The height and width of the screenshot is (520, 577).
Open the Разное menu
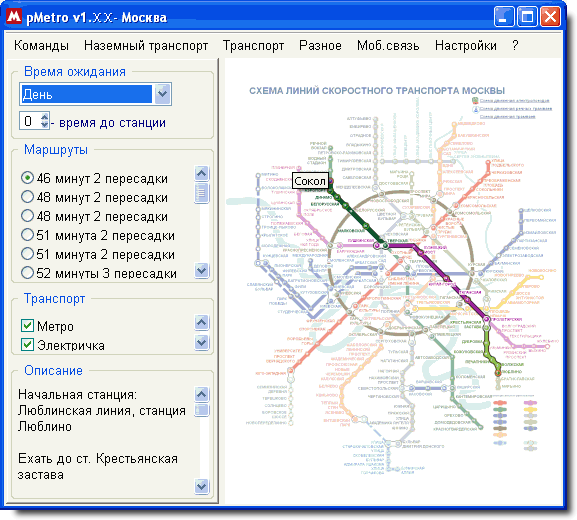coord(320,46)
